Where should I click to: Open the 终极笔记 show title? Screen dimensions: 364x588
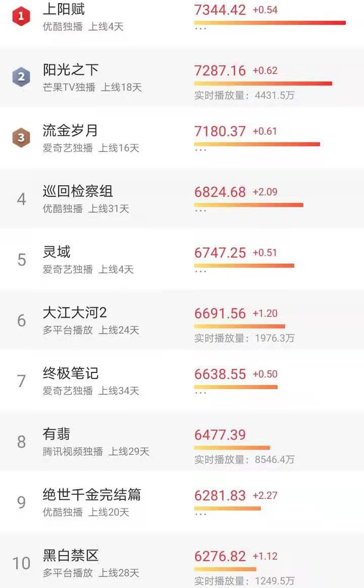(70, 374)
